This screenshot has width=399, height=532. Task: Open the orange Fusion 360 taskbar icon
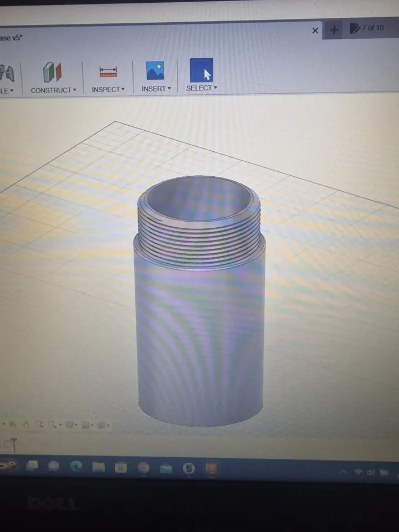[211, 469]
